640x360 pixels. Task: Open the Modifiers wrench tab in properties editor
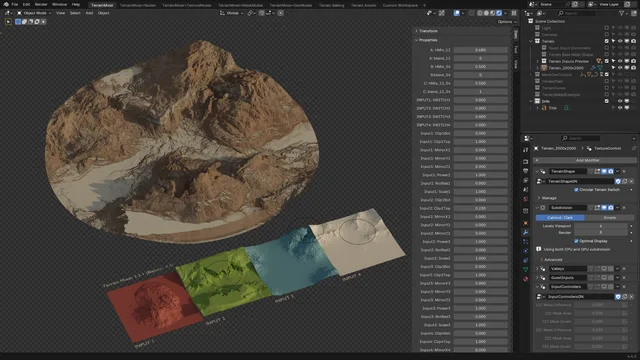526,232
